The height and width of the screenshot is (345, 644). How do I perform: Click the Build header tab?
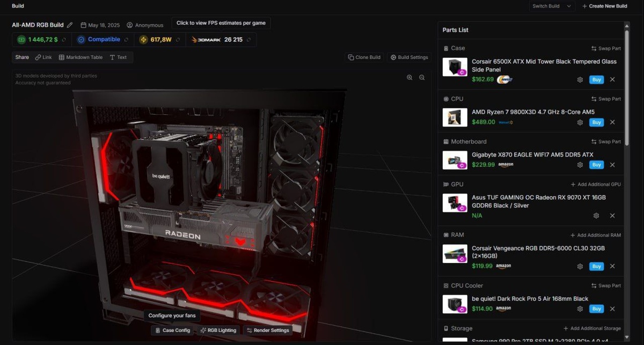[x=18, y=6]
